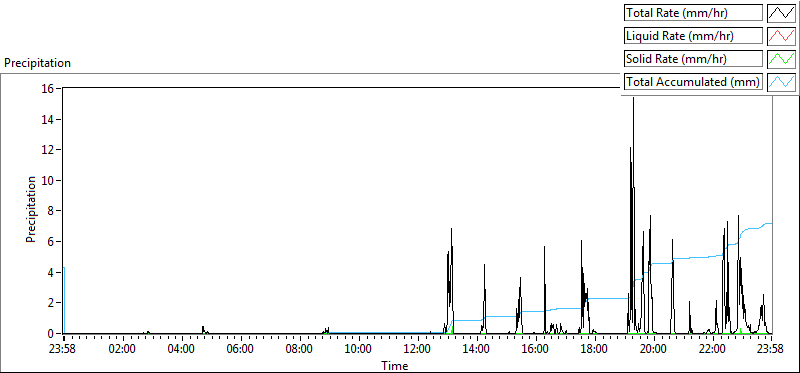Click the Solid Rate green line icon

pos(782,59)
